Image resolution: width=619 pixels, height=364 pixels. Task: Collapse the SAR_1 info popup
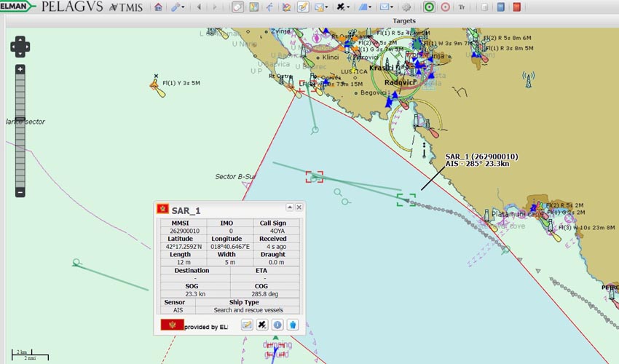pos(289,207)
